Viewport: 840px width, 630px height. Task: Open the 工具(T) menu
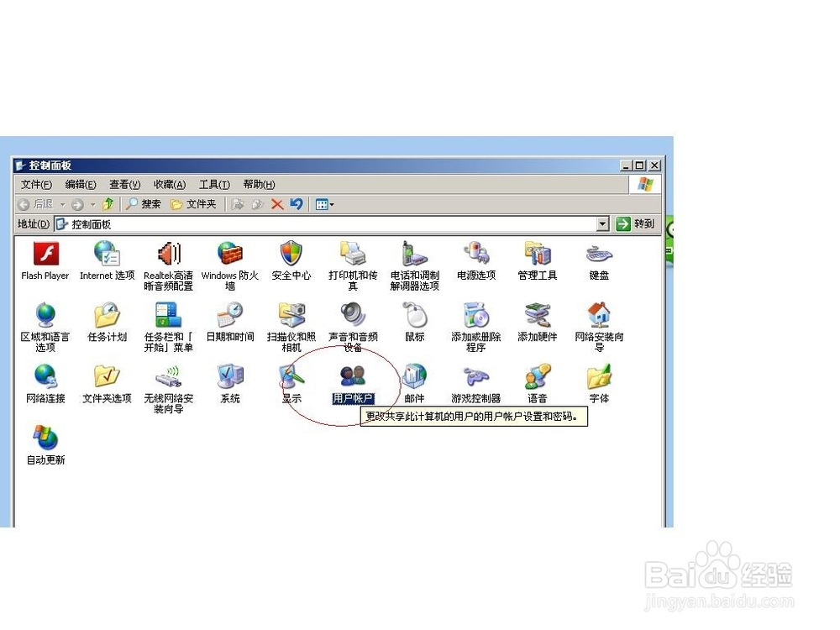coord(214,185)
